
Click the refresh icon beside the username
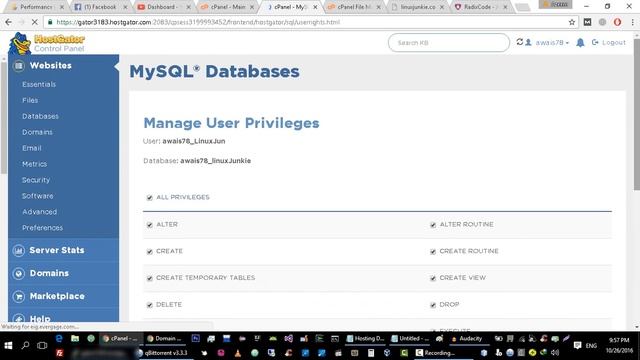pos(520,42)
